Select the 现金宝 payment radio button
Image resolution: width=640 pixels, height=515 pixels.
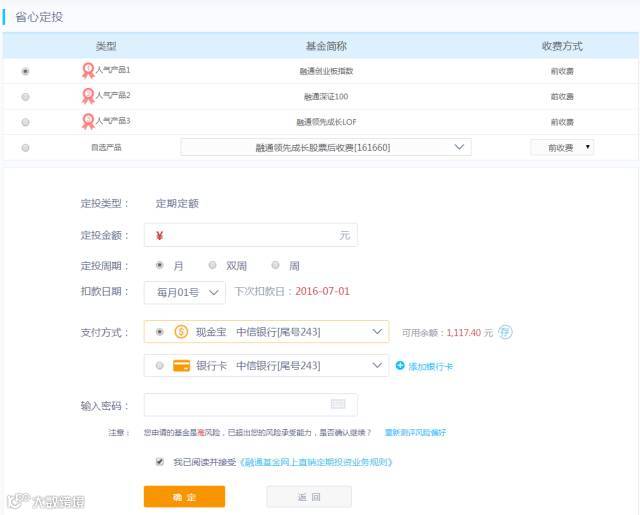tap(160, 332)
